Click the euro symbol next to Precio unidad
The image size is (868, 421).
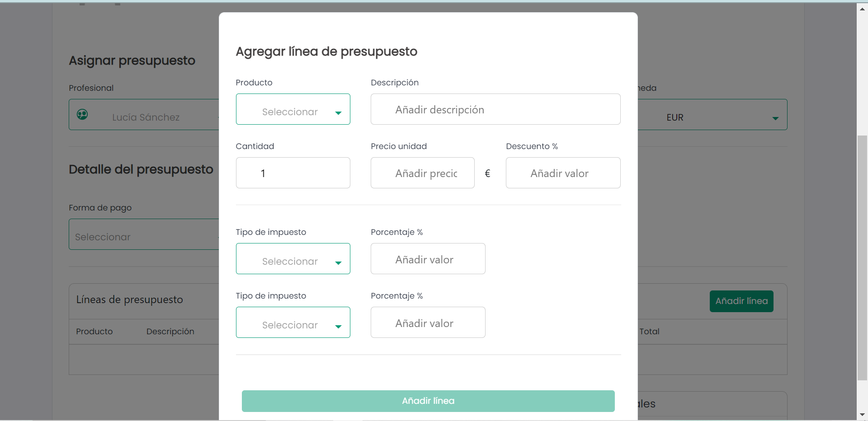click(487, 173)
